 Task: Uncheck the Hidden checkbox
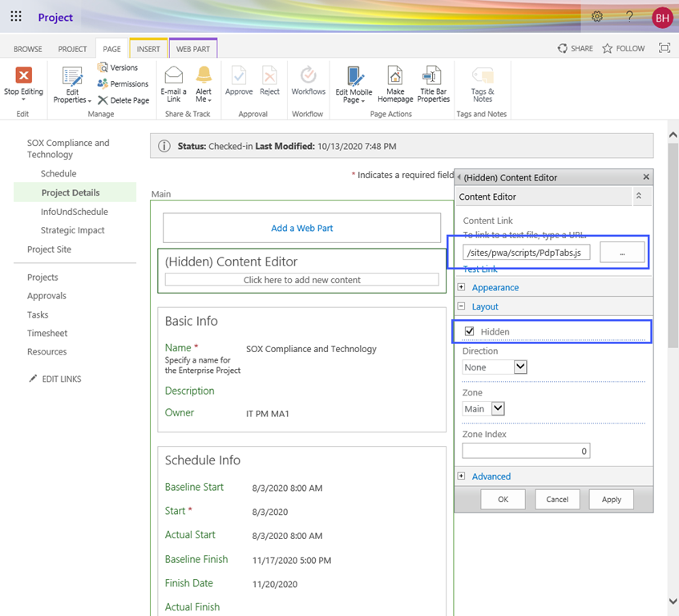coord(470,331)
